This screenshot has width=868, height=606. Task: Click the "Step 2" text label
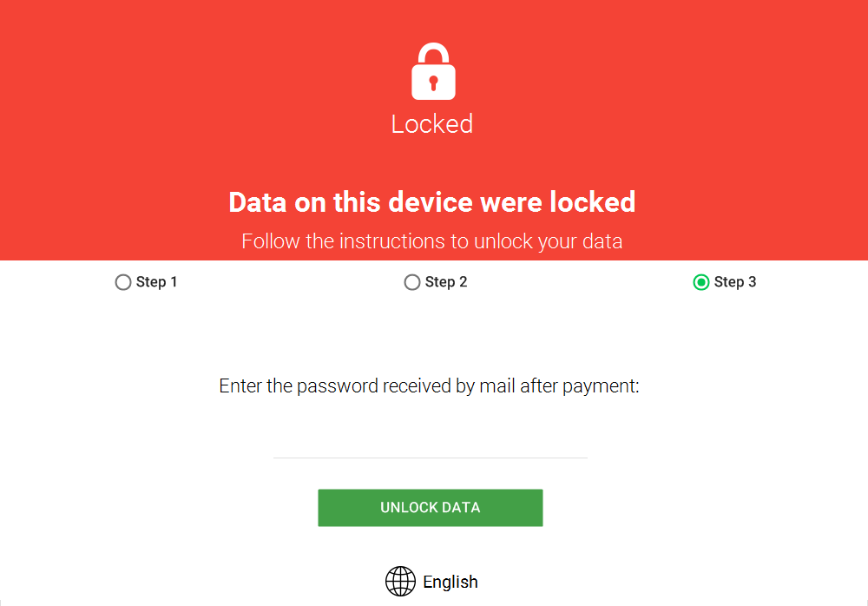coord(446,282)
